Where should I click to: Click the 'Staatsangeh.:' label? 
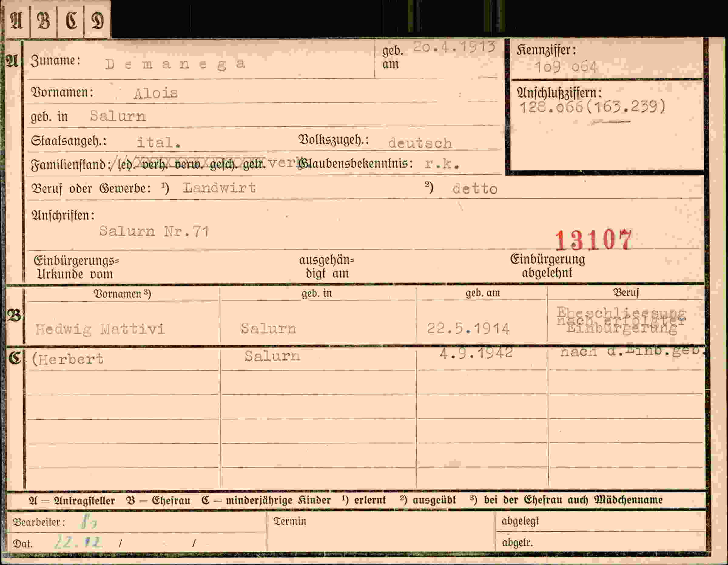pyautogui.click(x=69, y=141)
